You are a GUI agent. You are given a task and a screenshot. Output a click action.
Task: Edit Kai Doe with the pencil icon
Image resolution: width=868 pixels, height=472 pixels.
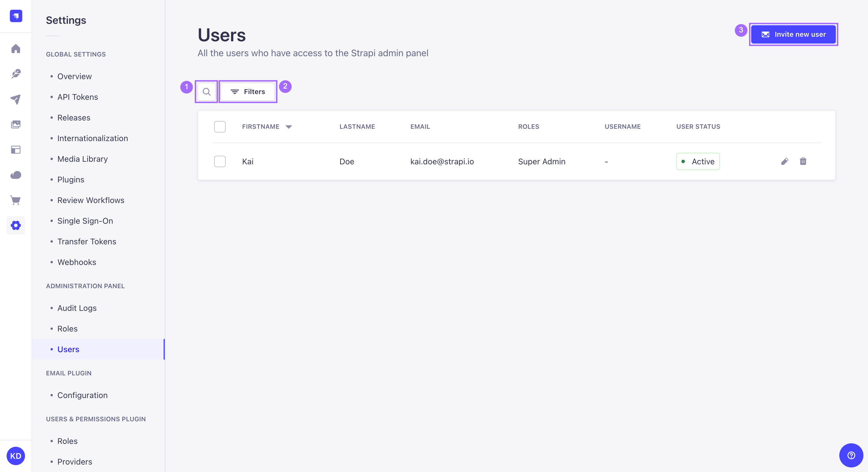click(x=785, y=162)
